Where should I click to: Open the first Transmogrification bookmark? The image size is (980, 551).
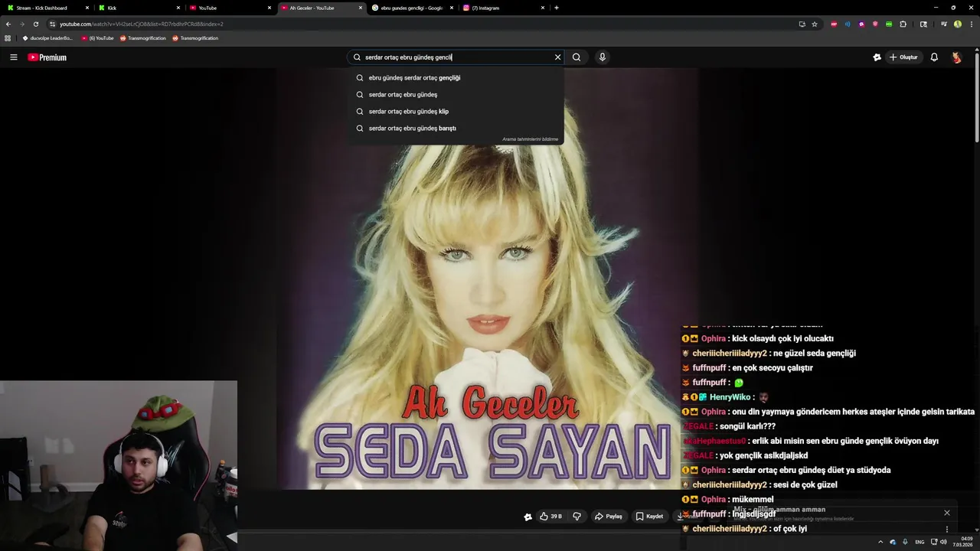(x=142, y=38)
